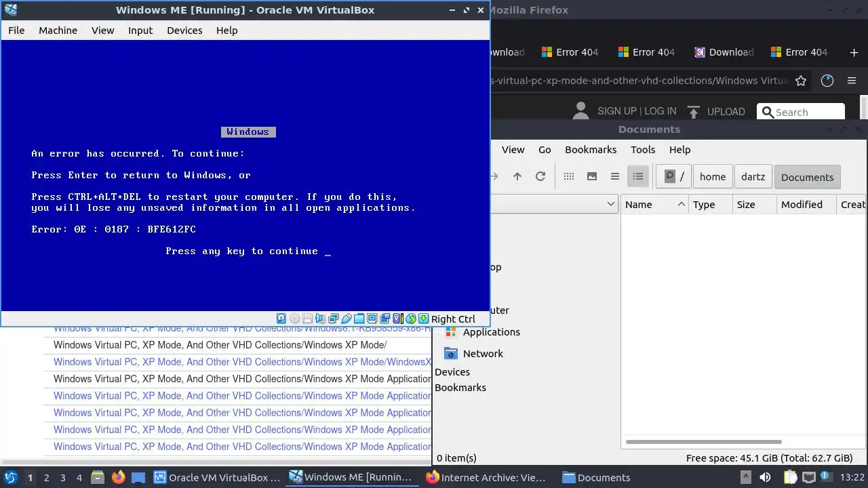Screen dimensions: 868x488
Task: Click the 'dartz' path button in file manager
Action: pos(753,177)
